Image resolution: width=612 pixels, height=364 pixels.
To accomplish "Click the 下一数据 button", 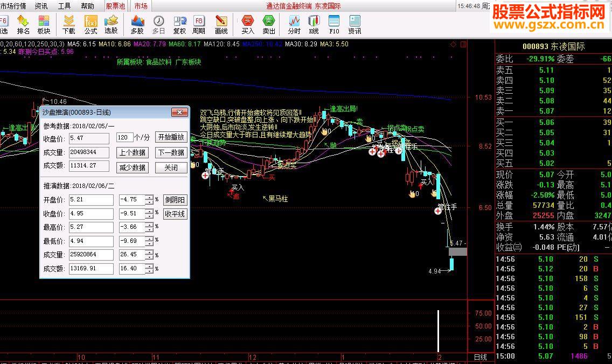I will 171,152.
